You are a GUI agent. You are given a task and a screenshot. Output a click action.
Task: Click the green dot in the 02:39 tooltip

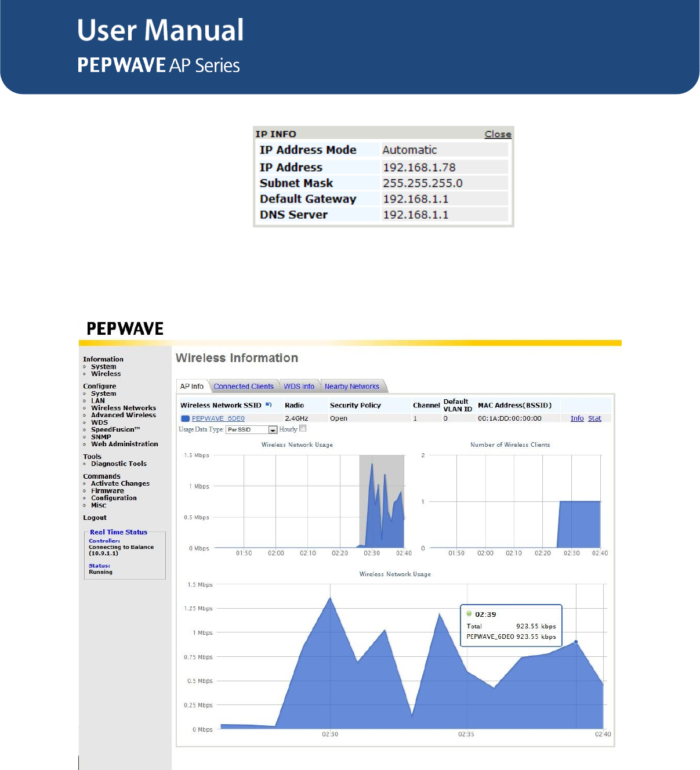coord(469,613)
